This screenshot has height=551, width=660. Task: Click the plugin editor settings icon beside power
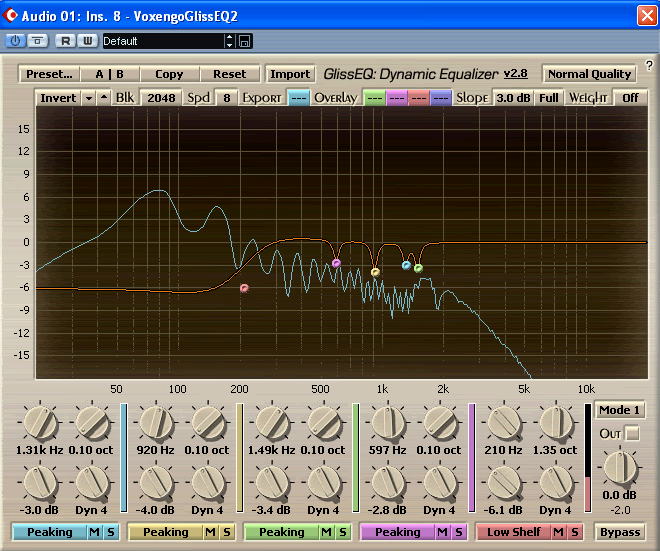tap(38, 41)
